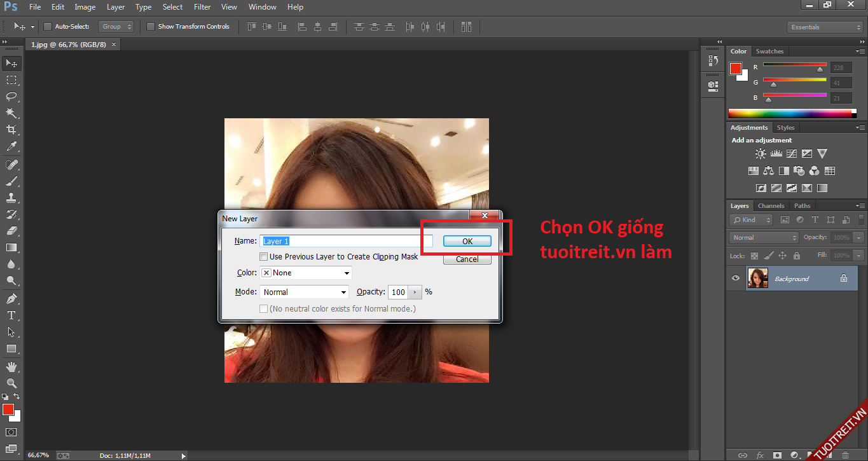Screen dimensions: 868x461
Task: Hide the Background layer with eye icon
Action: click(x=736, y=279)
